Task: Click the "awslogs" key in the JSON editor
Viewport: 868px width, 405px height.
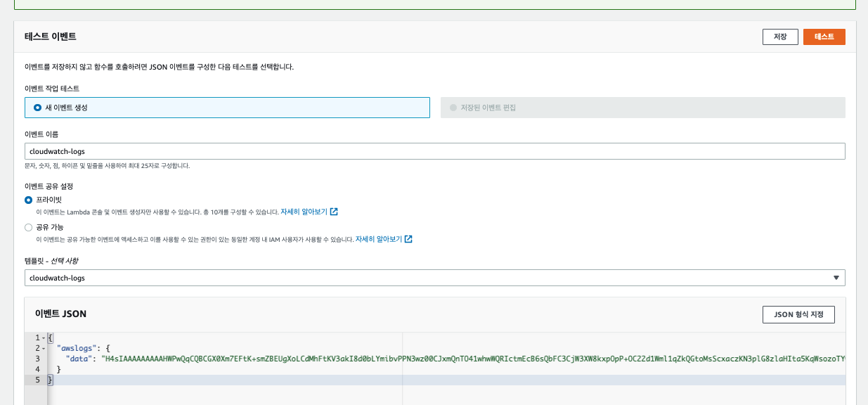Action: pos(75,348)
